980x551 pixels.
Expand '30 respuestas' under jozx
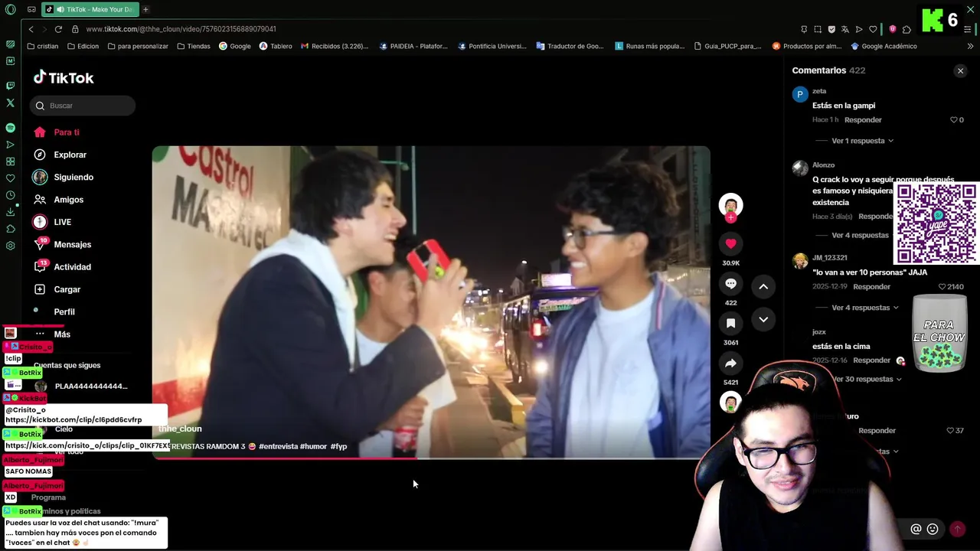pyautogui.click(x=867, y=380)
